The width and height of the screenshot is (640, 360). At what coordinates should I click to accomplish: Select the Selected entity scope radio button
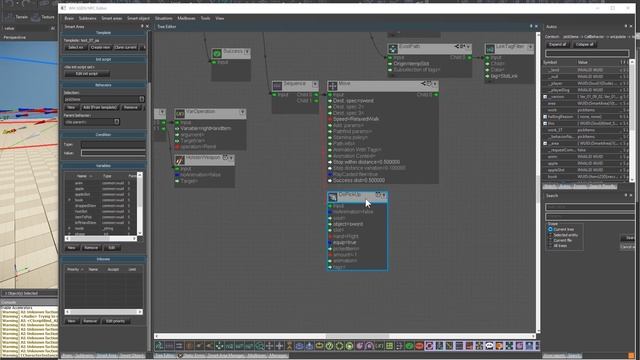[550, 235]
